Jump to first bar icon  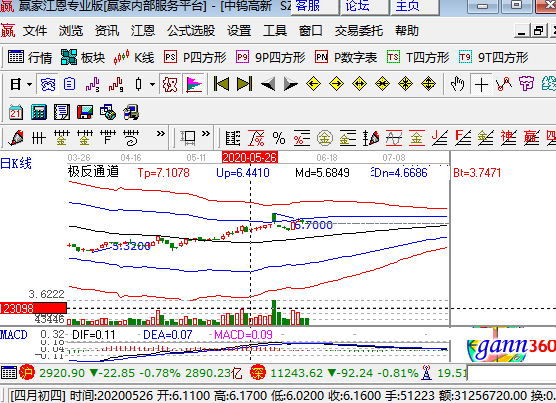pyautogui.click(x=221, y=84)
